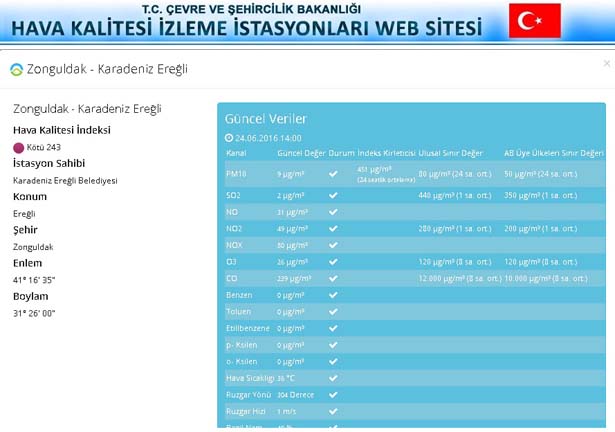Click the purple air quality index circle

pos(18,147)
